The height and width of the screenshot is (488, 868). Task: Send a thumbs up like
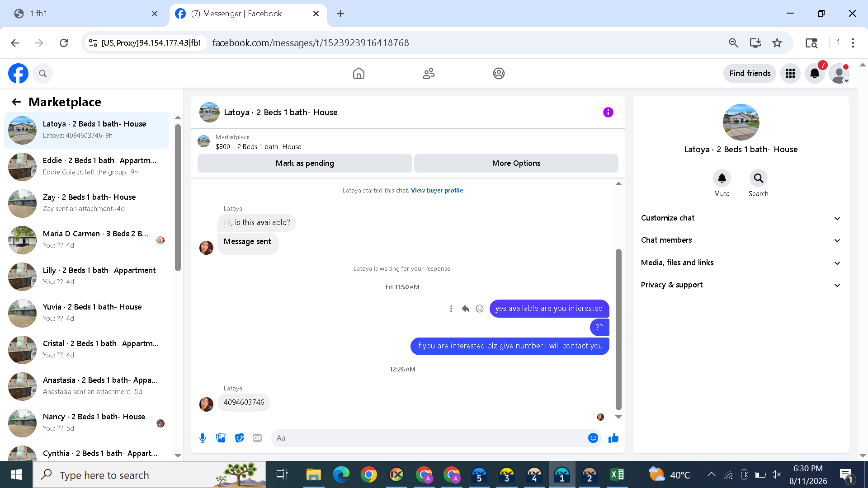click(613, 438)
